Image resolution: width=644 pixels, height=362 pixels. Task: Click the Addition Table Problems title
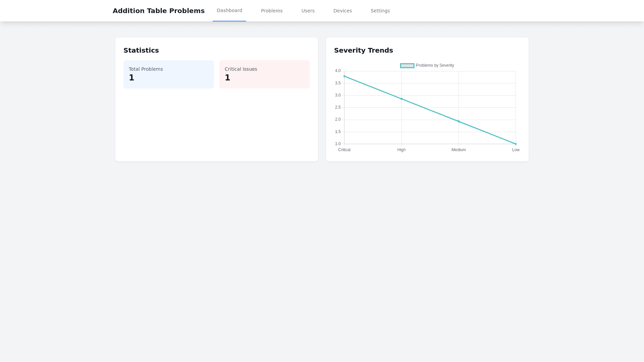pos(159,11)
